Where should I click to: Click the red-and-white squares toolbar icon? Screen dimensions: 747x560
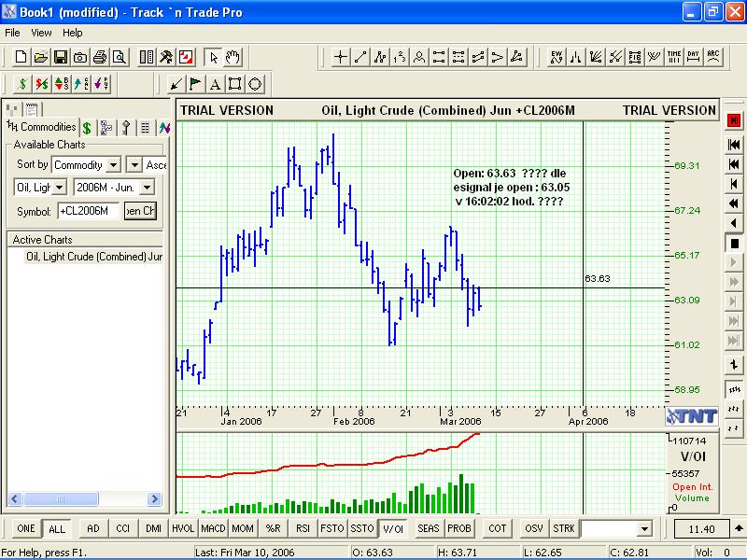click(x=185, y=58)
